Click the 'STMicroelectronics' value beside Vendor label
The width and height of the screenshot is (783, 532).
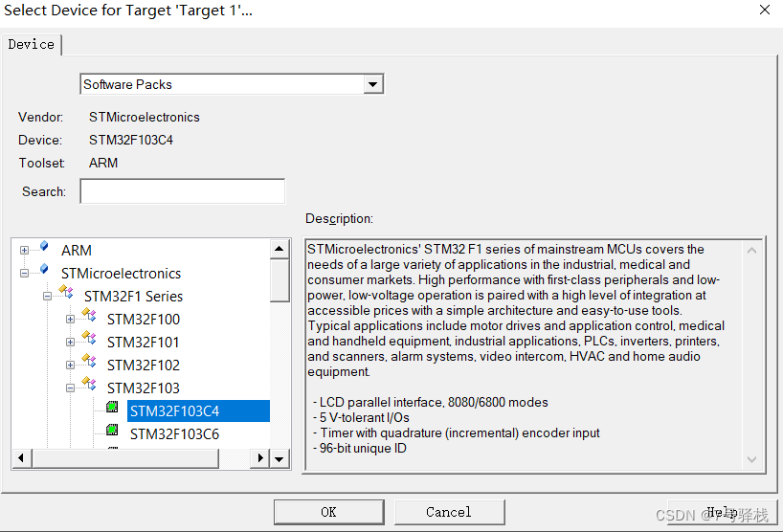145,117
